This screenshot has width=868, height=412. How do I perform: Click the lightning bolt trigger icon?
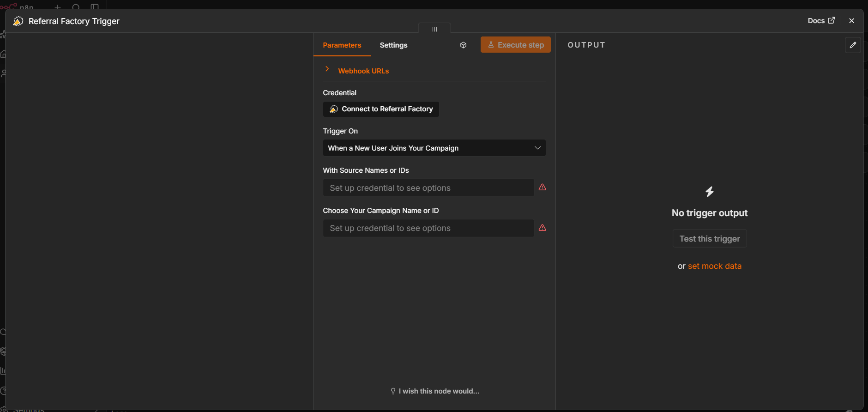pyautogui.click(x=710, y=192)
